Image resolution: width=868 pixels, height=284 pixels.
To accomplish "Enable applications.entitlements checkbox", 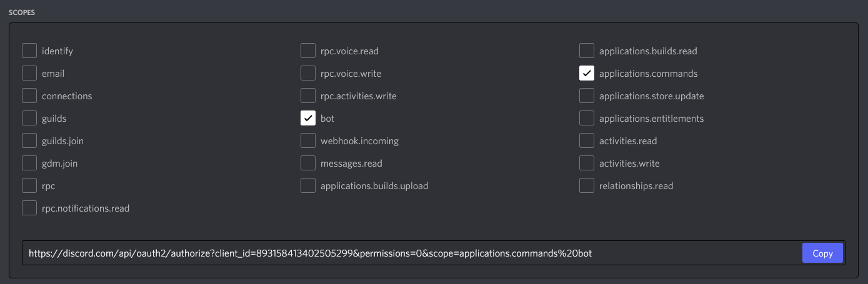I will pyautogui.click(x=587, y=118).
